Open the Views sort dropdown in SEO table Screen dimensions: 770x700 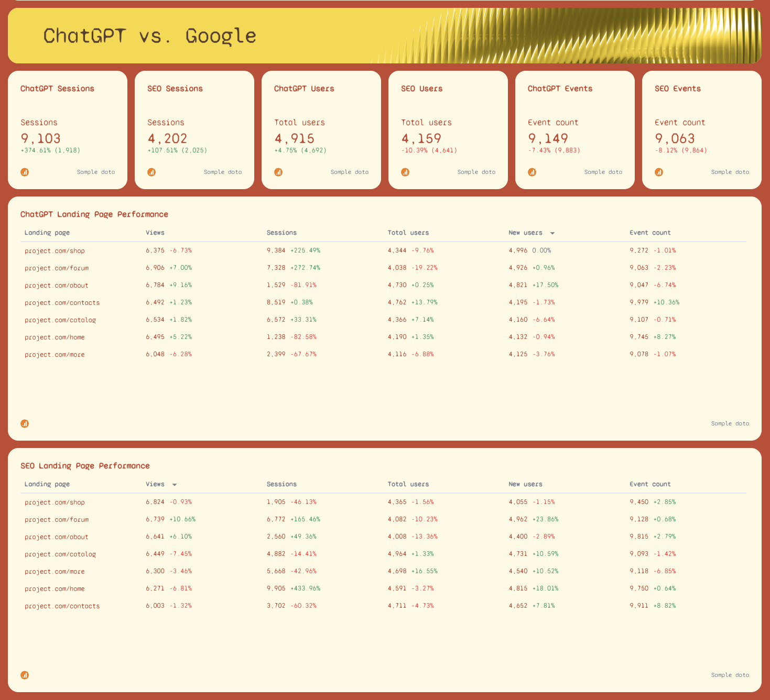tap(175, 485)
